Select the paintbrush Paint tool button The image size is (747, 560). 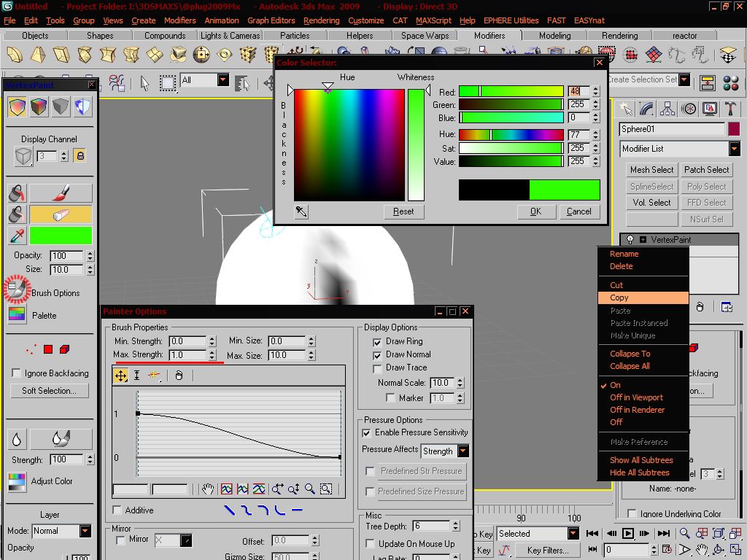[x=61, y=193]
